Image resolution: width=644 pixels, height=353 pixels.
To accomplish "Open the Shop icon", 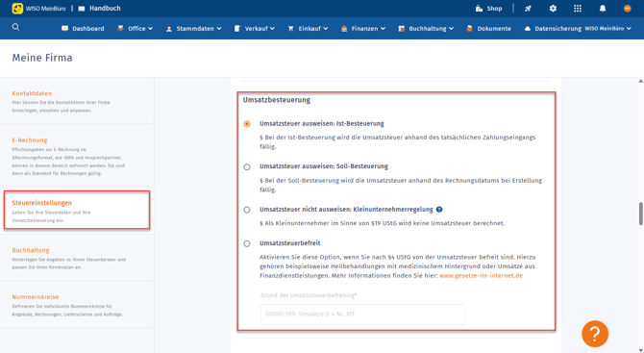I will pos(479,9).
